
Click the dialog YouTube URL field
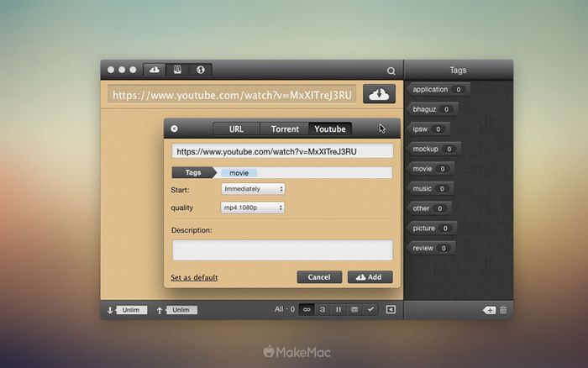282,151
